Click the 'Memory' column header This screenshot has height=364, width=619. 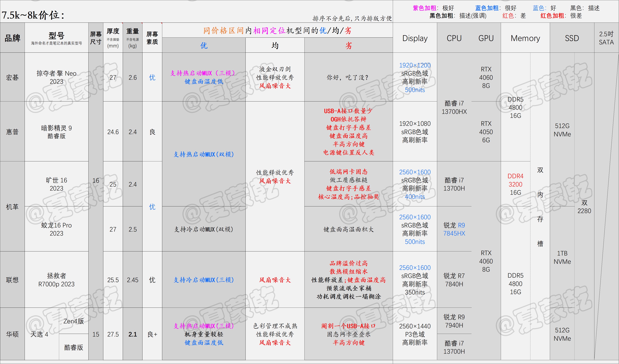click(x=525, y=38)
